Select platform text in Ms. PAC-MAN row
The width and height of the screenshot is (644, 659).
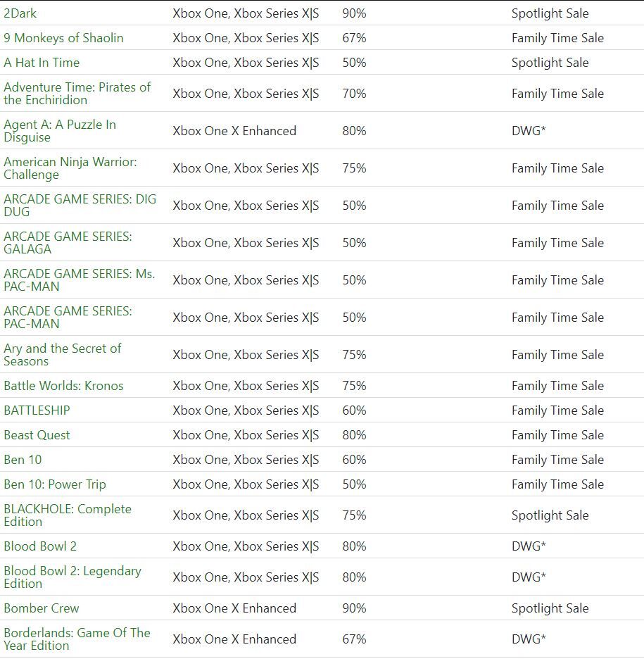pos(246,280)
